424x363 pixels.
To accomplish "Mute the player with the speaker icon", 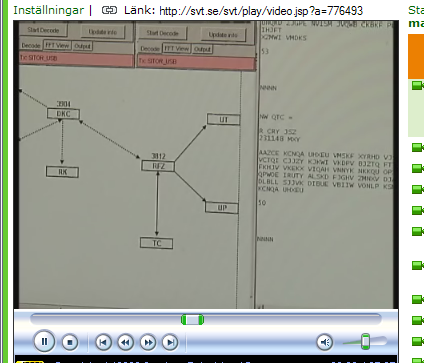I will pyautogui.click(x=325, y=342).
